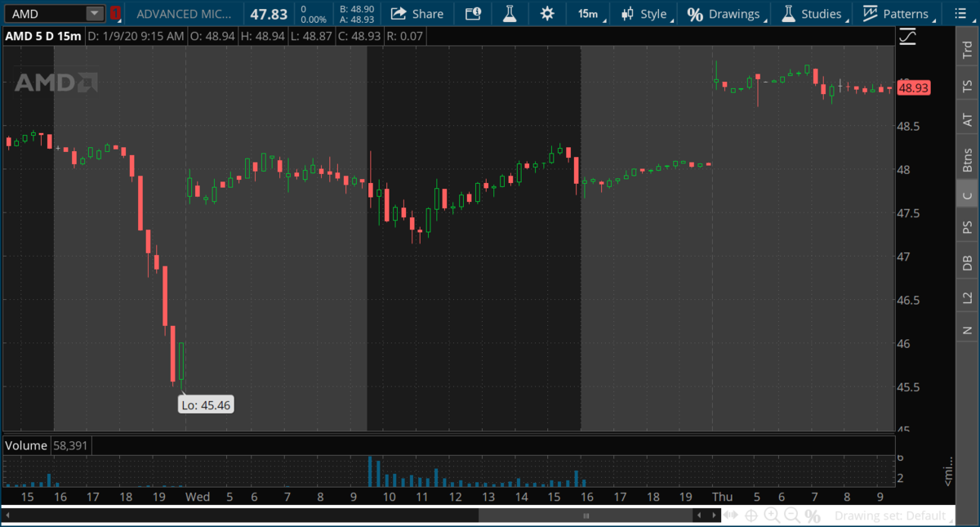Switch to the AT sidebar tab

(968, 120)
